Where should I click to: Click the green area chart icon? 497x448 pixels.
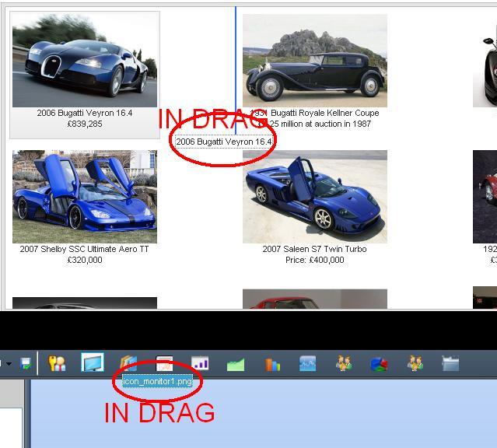236,363
